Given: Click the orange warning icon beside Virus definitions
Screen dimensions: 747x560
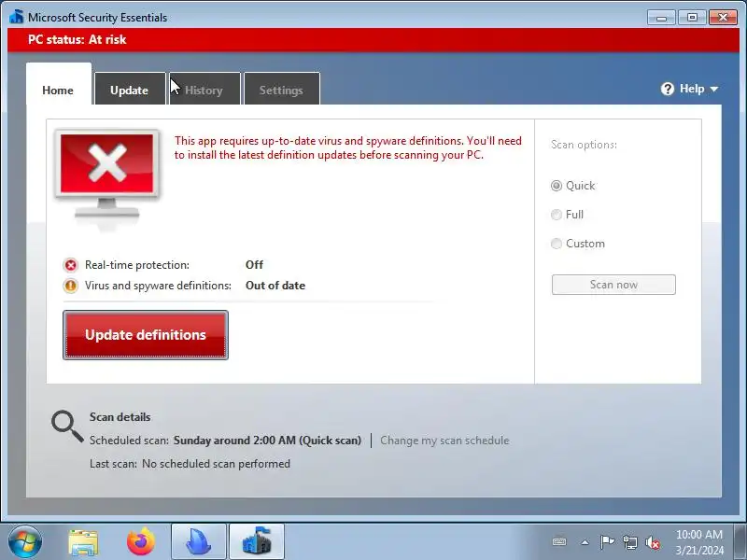Looking at the screenshot, I should tap(71, 286).
